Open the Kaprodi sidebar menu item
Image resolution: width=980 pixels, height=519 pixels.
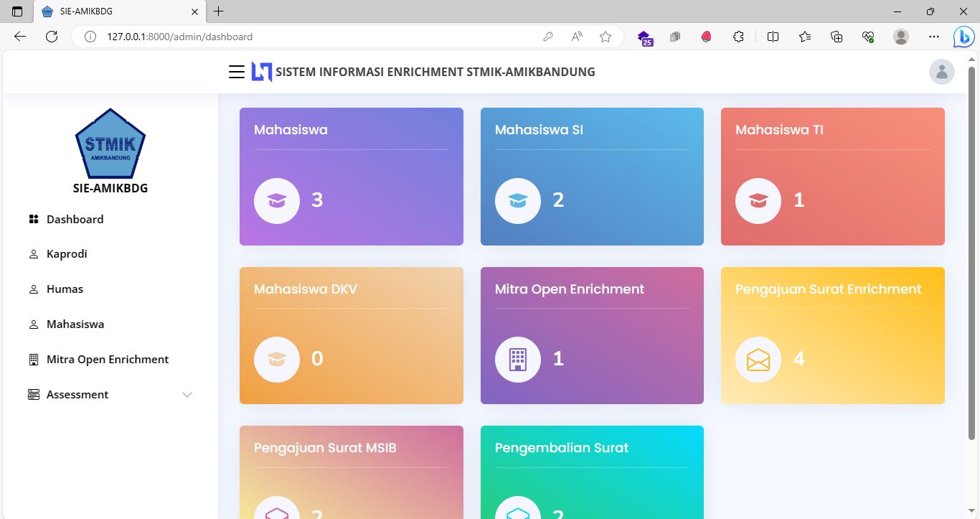click(x=67, y=254)
